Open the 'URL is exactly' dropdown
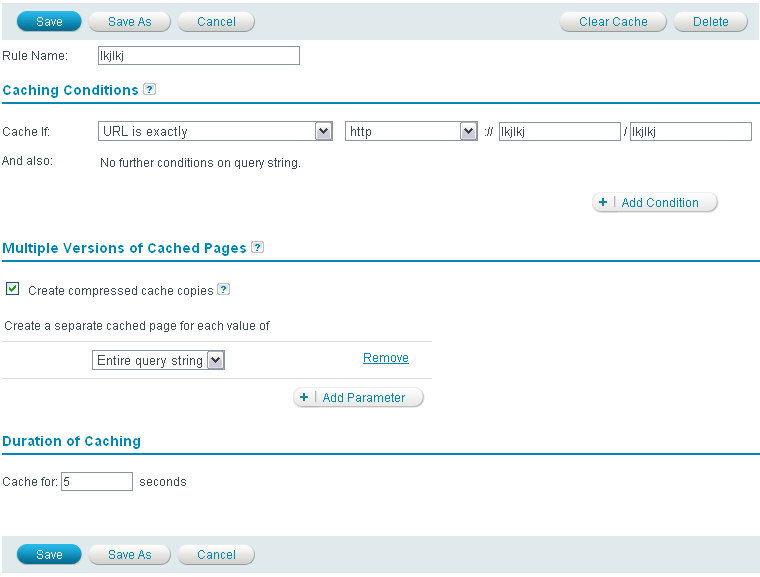This screenshot has width=760, height=577. [216, 131]
